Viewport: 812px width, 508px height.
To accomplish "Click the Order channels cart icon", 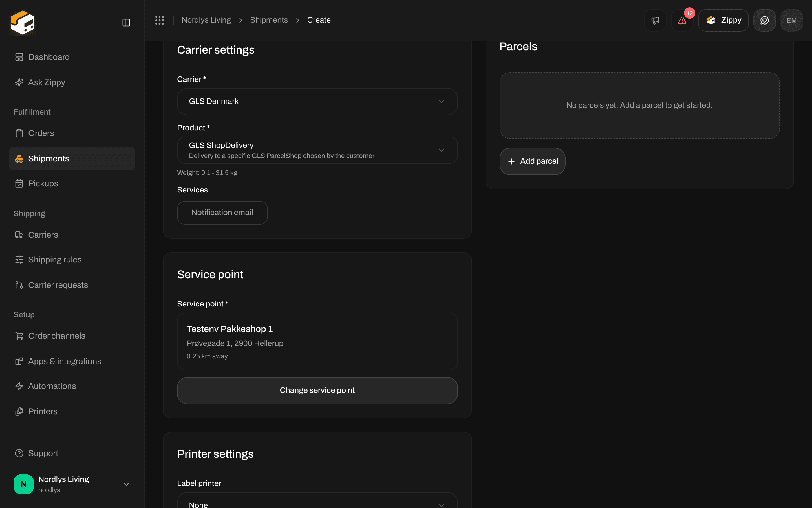I will click(19, 336).
